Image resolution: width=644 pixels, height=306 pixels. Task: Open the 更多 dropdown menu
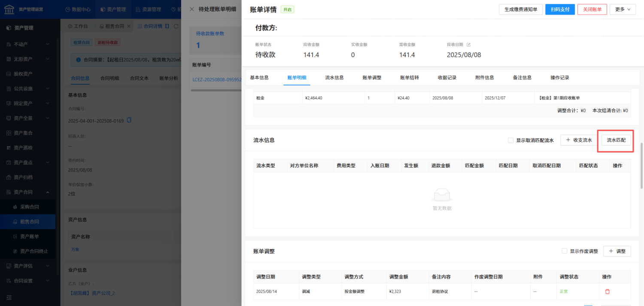tap(623, 9)
